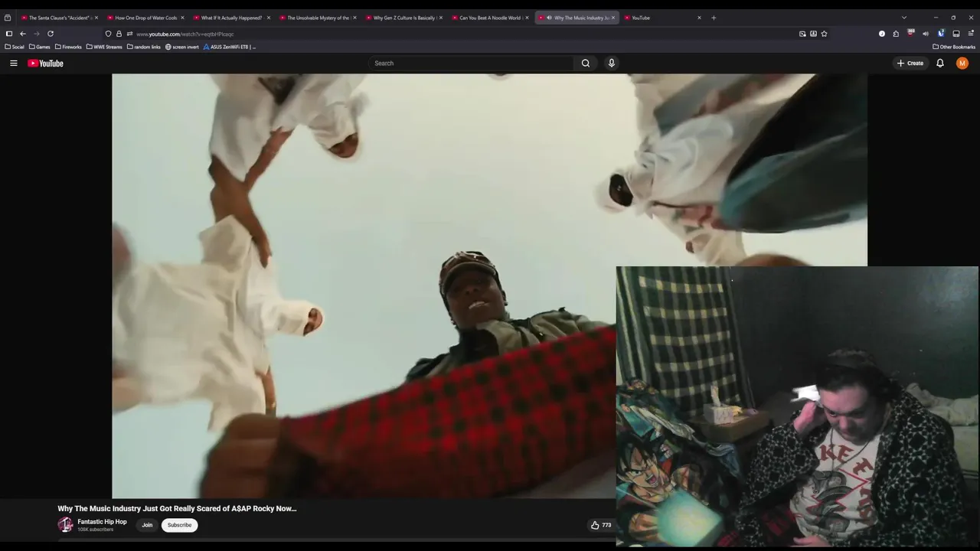Click the search magnifier button
The height and width of the screenshot is (551, 980).
pyautogui.click(x=586, y=64)
